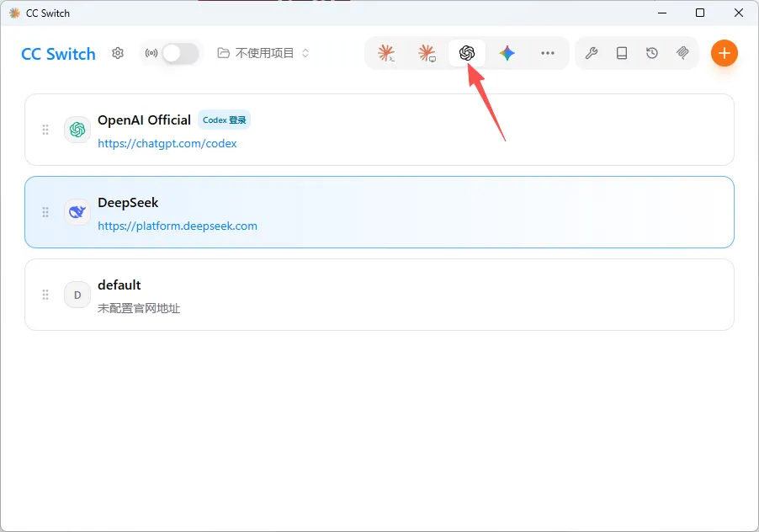Switch to the Claude desktop tab
759x532 pixels.
[x=427, y=53]
